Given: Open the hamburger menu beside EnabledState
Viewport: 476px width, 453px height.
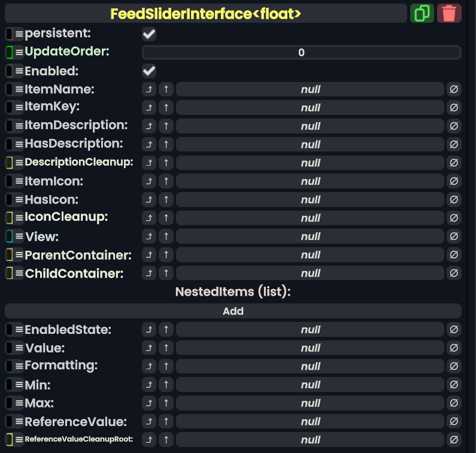Looking at the screenshot, I should 19,330.
